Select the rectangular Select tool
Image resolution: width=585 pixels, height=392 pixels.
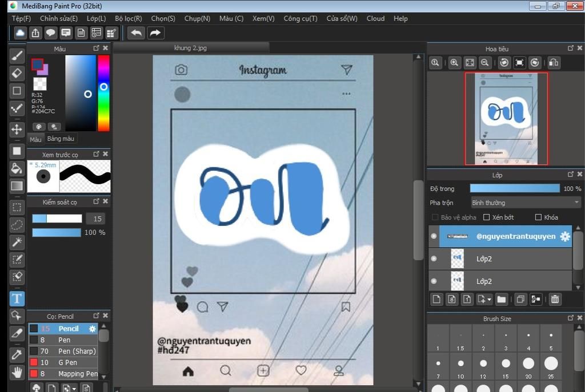tap(17, 207)
